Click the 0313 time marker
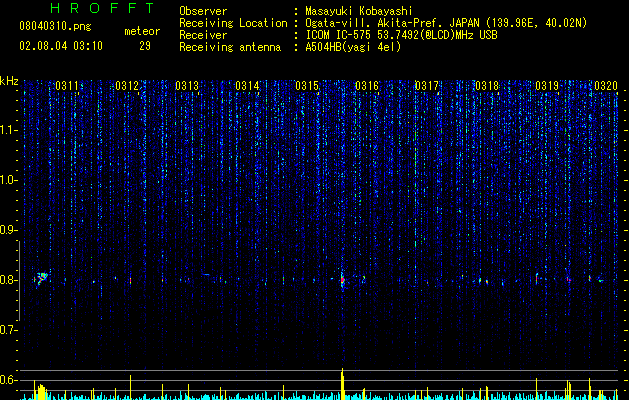The image size is (629, 400). 187,86
